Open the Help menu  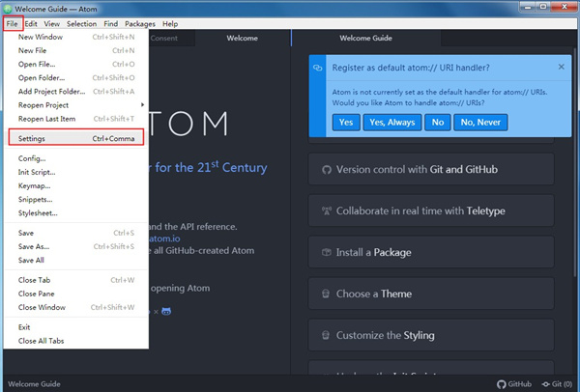click(x=170, y=23)
